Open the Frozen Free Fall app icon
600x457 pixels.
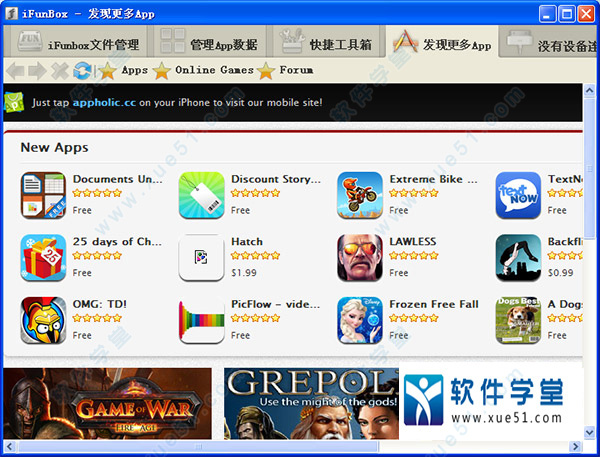coord(360,320)
